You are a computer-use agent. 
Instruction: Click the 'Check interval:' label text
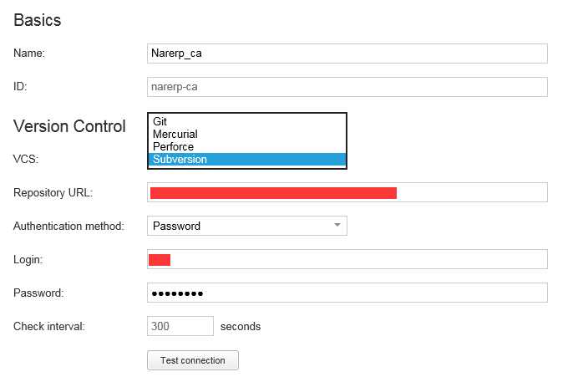point(49,326)
